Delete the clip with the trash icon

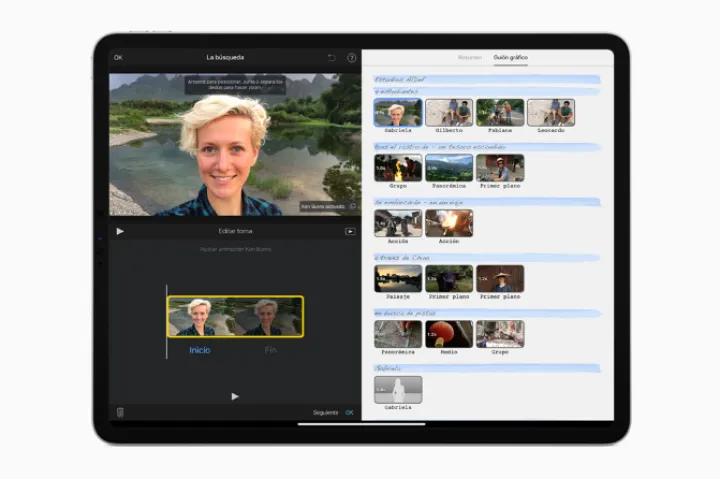(120, 412)
